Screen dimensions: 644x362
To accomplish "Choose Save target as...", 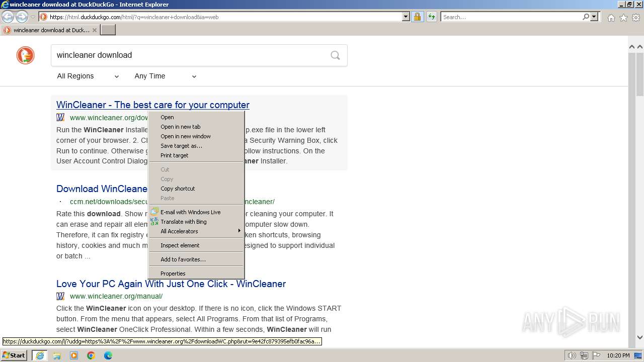I will pos(196,146).
